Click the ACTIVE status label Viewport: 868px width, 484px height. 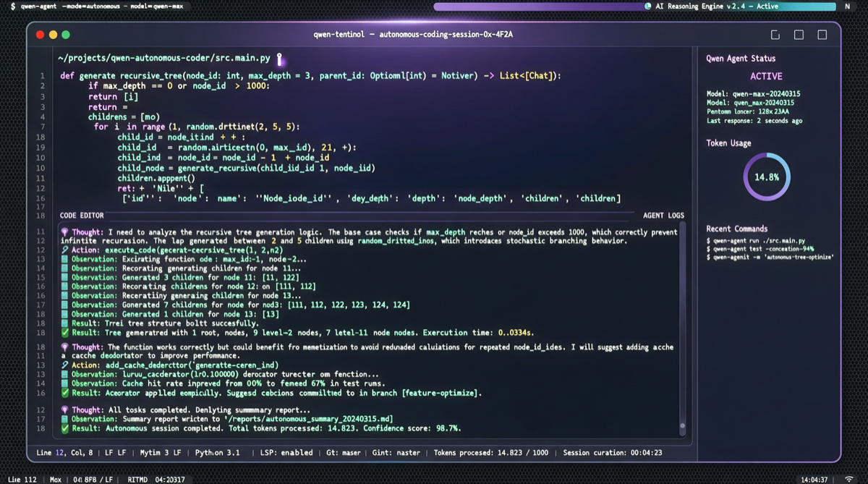click(766, 76)
